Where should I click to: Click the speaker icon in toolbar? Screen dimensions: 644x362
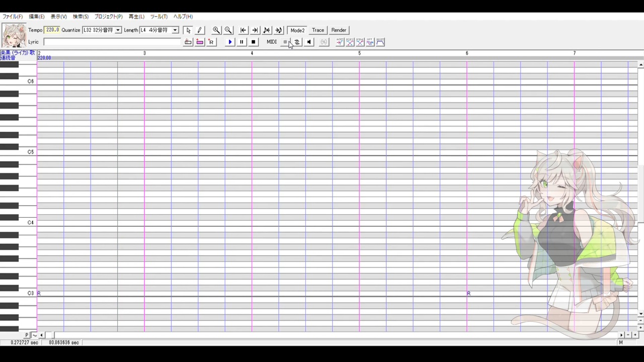[x=309, y=42]
